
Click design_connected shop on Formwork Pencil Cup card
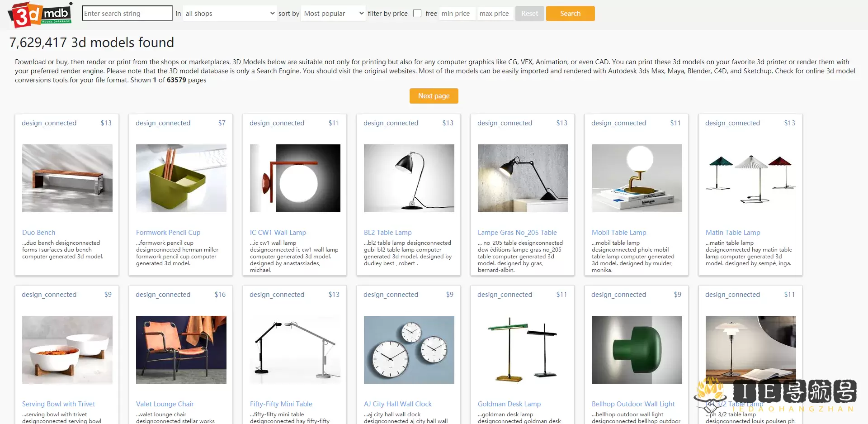(x=163, y=123)
